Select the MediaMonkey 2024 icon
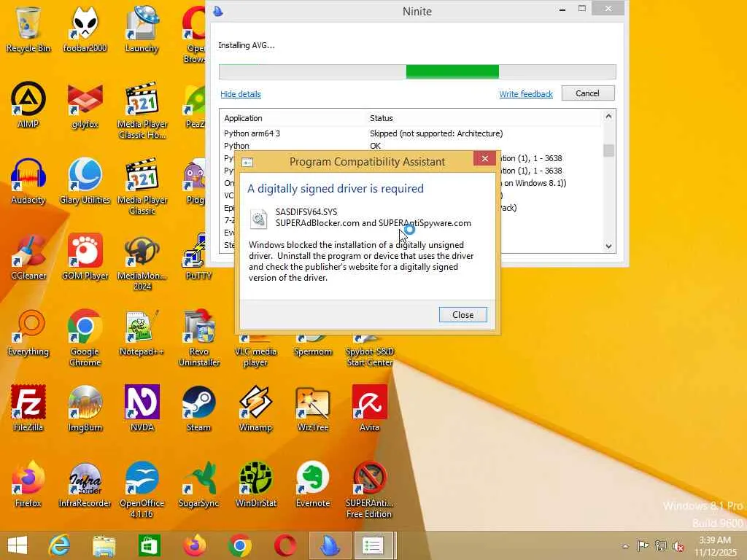This screenshot has height=560, width=747. click(142, 262)
